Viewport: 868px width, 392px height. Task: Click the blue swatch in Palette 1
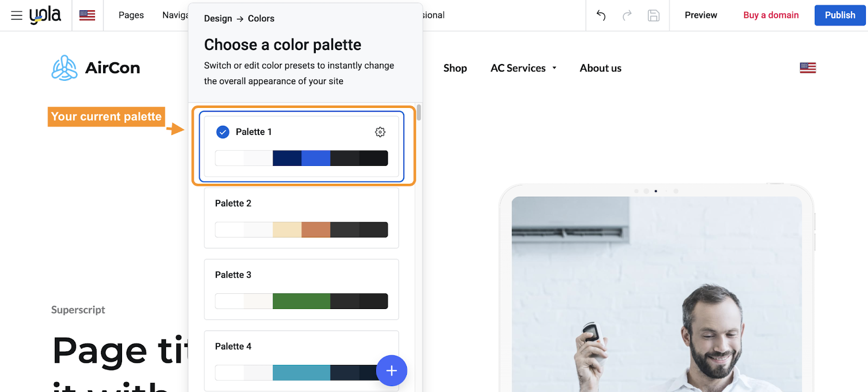click(x=316, y=158)
